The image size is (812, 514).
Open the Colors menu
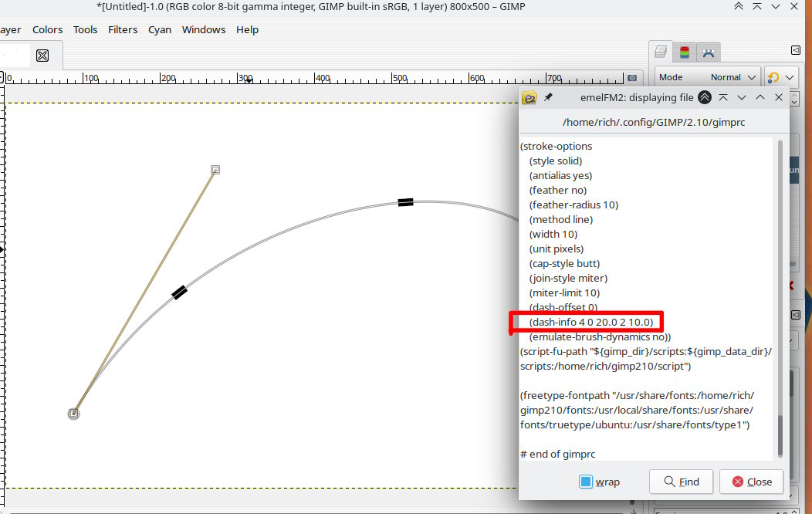(47, 29)
